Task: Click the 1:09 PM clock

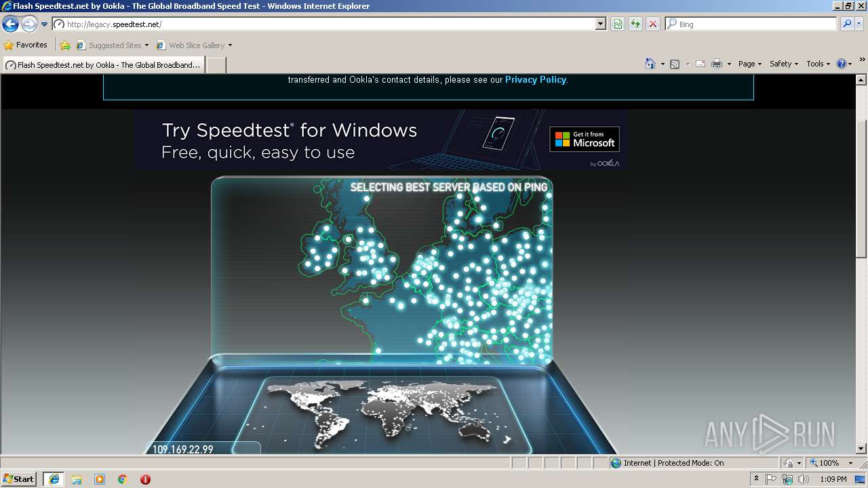Action: (833, 479)
